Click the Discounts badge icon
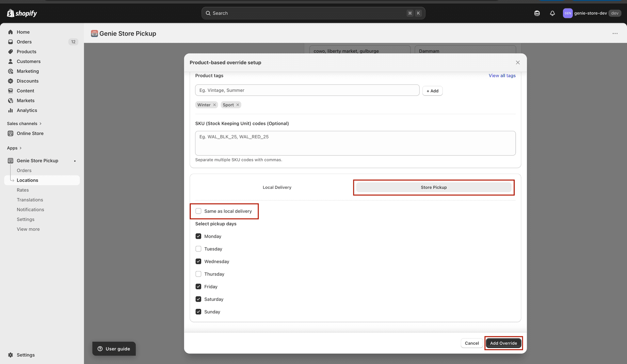 pyautogui.click(x=10, y=81)
